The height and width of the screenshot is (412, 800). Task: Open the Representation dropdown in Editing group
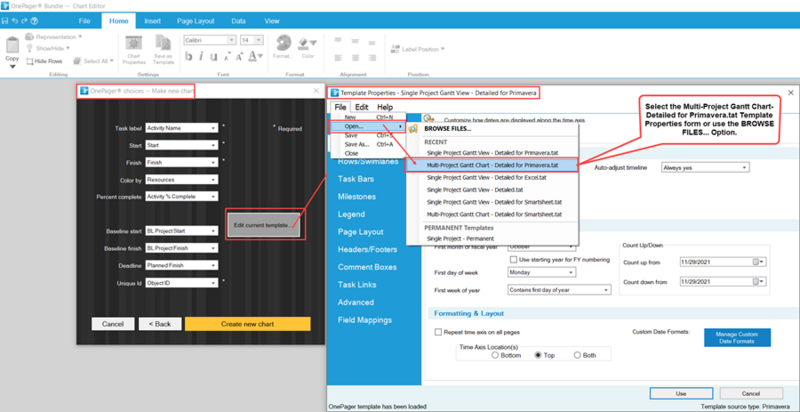coord(53,37)
